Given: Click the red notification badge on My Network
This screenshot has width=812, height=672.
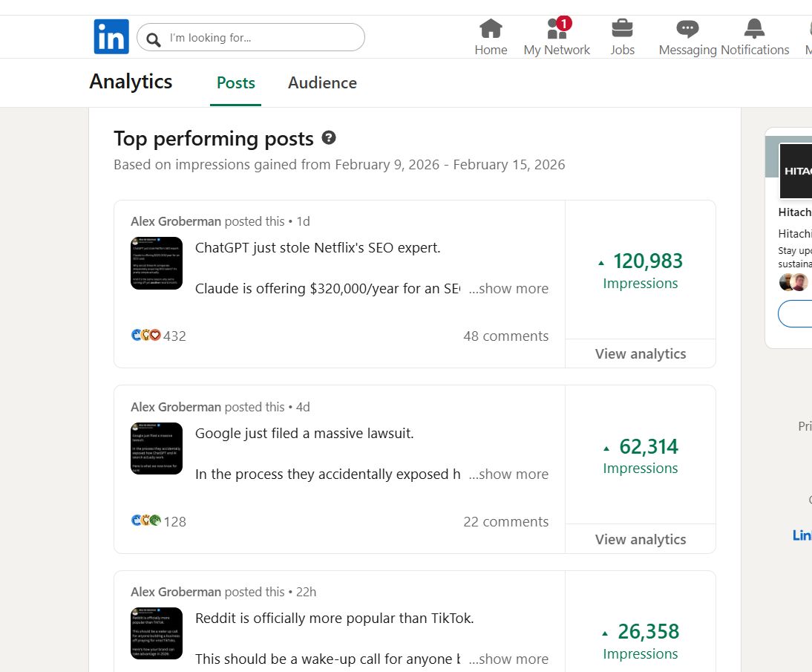Looking at the screenshot, I should click(x=564, y=23).
